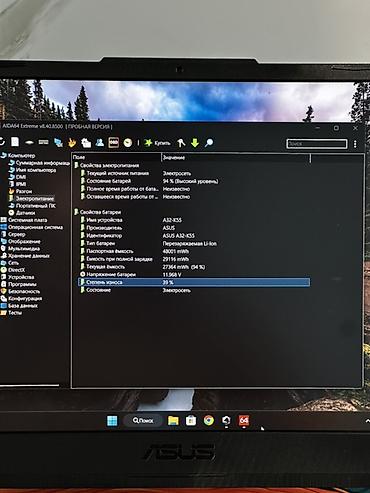
Task: Click the green download arrow update icon
Action: [x=195, y=143]
